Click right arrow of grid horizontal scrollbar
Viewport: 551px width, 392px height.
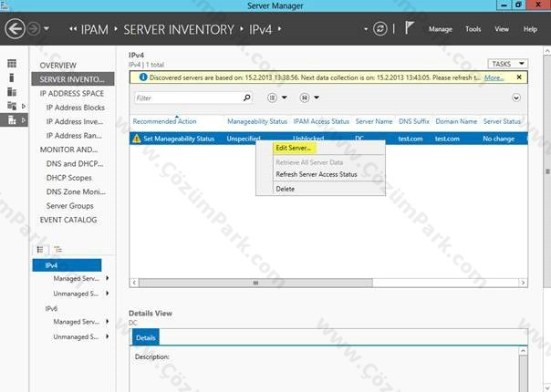click(x=523, y=283)
